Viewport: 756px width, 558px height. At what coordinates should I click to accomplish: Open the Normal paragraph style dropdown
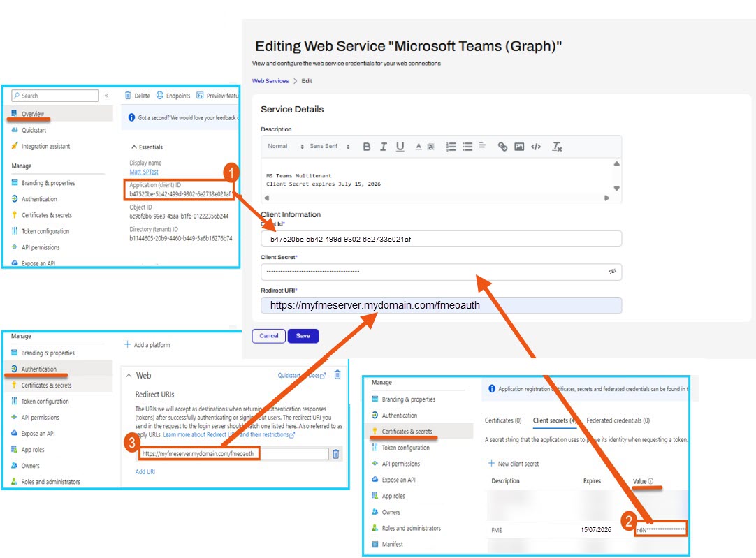click(286, 146)
